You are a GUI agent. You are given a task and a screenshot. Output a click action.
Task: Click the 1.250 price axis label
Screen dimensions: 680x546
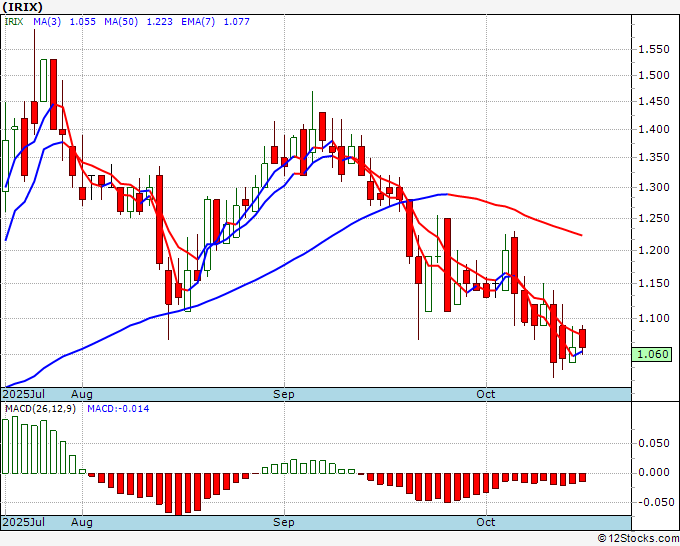pyautogui.click(x=654, y=218)
